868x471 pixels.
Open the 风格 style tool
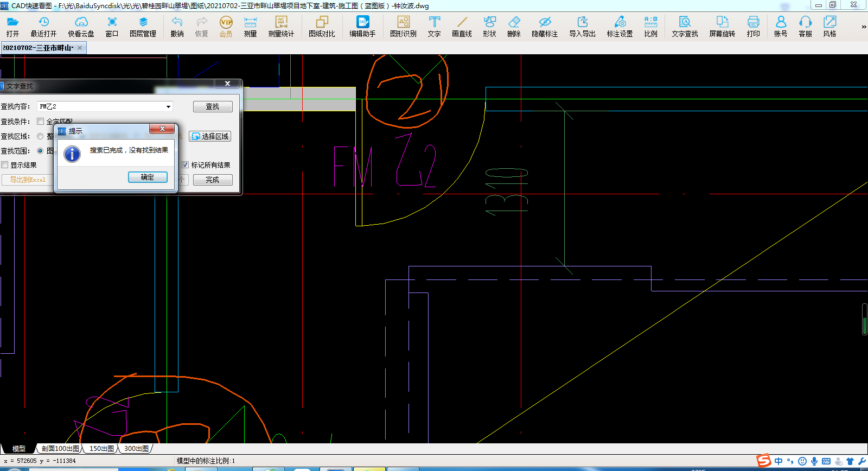pos(829,26)
